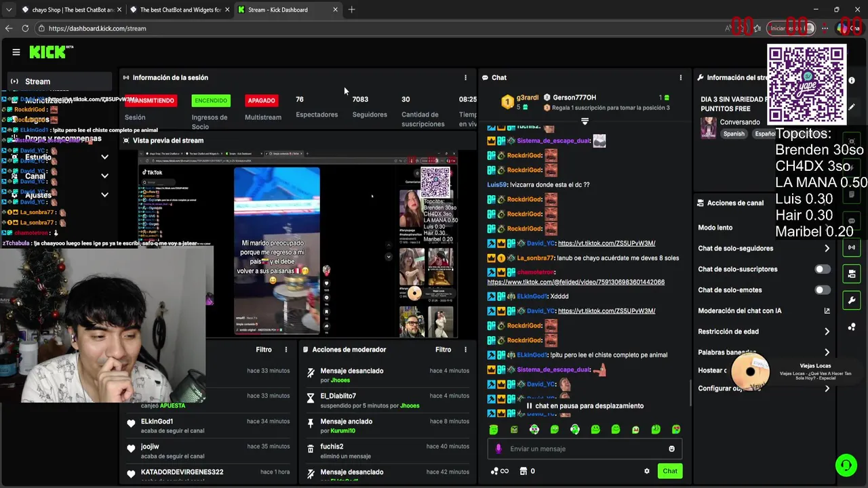Viewport: 868px width, 488px height.
Task: Expand Palabras baneadas options
Action: (x=827, y=352)
